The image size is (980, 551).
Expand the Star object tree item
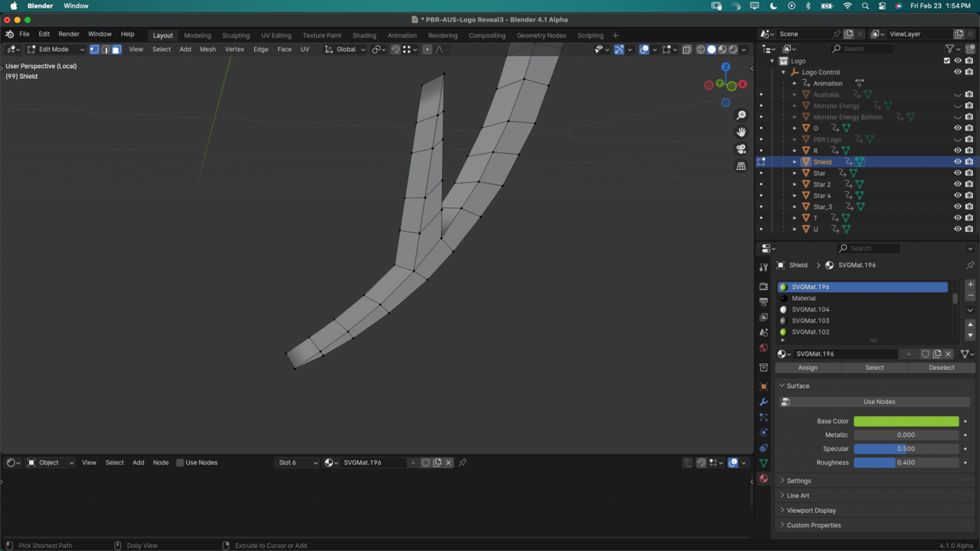[x=795, y=173]
